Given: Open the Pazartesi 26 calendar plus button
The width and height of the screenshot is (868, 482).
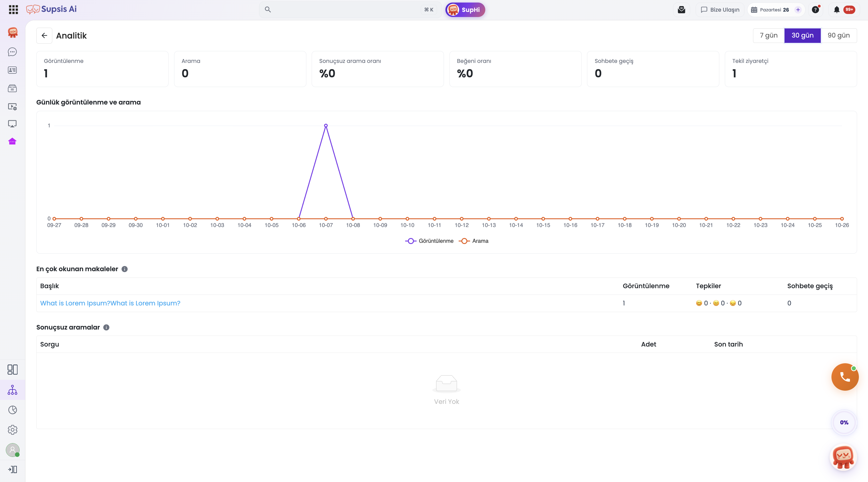Looking at the screenshot, I should [x=798, y=10].
